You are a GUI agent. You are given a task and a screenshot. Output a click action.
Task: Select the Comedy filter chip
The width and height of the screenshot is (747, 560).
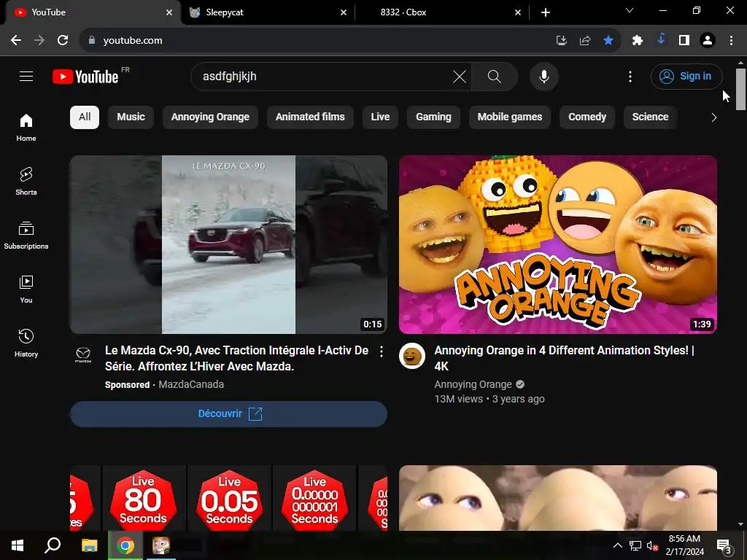[x=587, y=117]
